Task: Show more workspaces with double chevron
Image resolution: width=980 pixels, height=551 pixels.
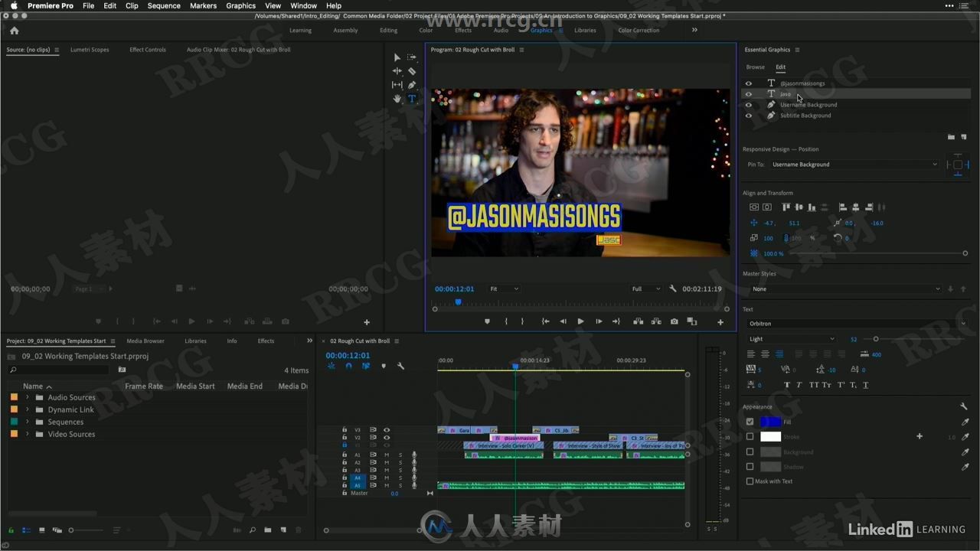Action: coord(694,30)
